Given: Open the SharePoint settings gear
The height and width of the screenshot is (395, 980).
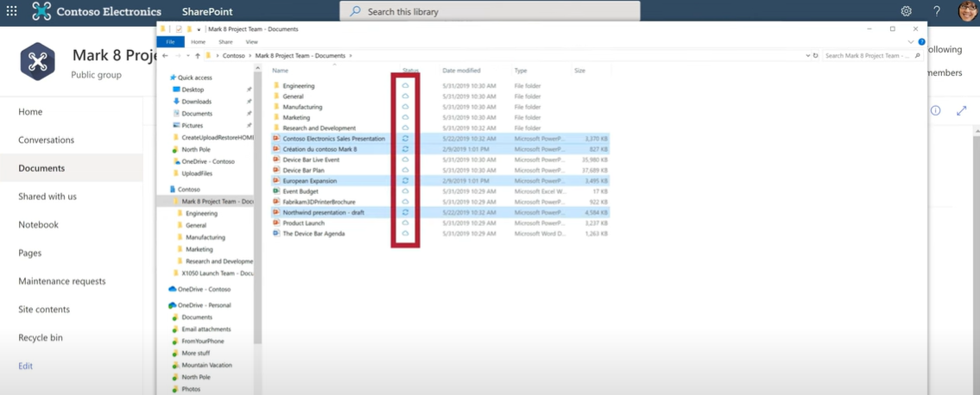Looking at the screenshot, I should point(906,11).
